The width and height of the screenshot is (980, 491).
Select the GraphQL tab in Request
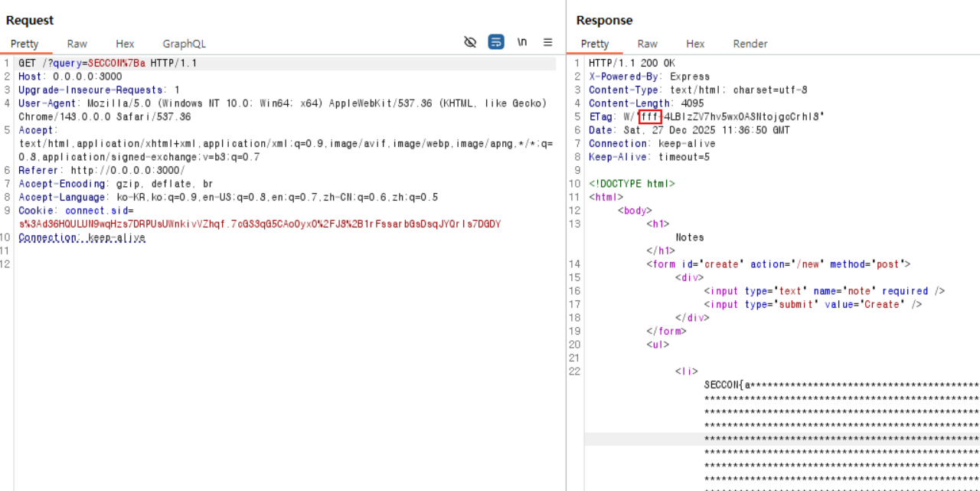point(184,44)
